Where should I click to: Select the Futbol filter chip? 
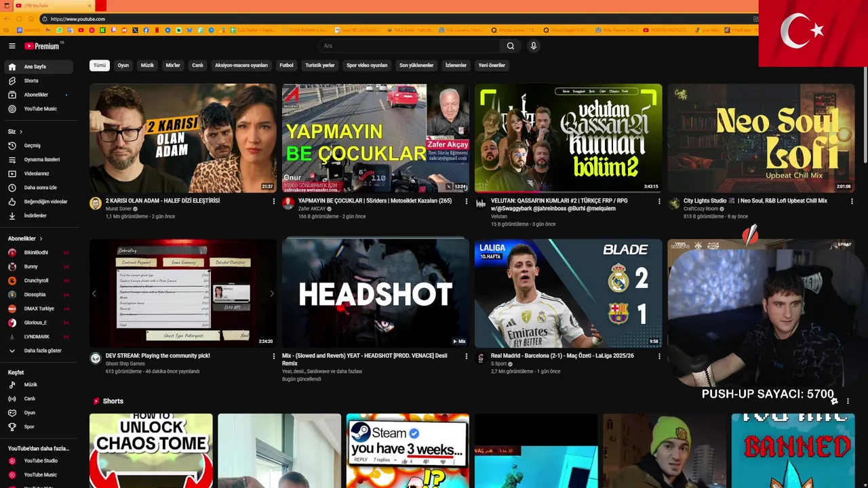point(287,66)
